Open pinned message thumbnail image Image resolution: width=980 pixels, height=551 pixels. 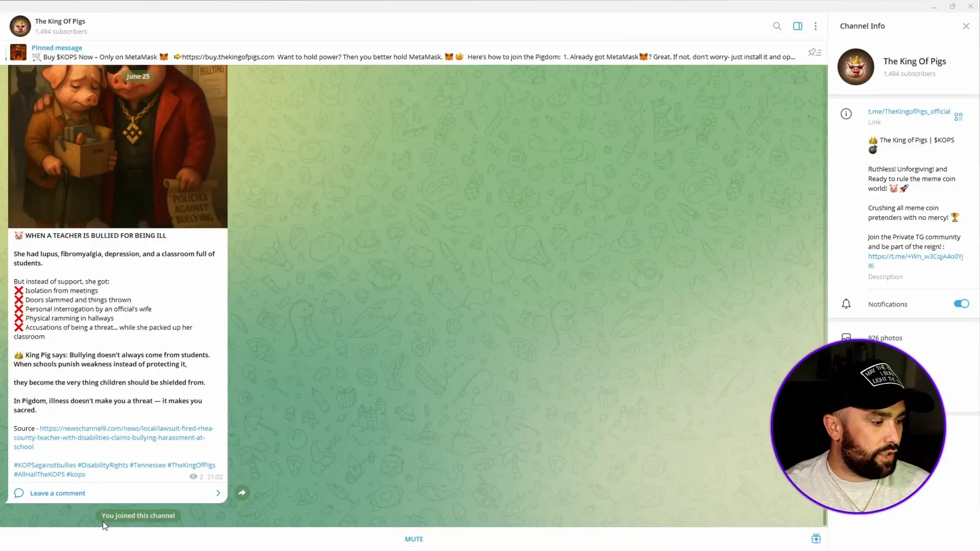(18, 52)
